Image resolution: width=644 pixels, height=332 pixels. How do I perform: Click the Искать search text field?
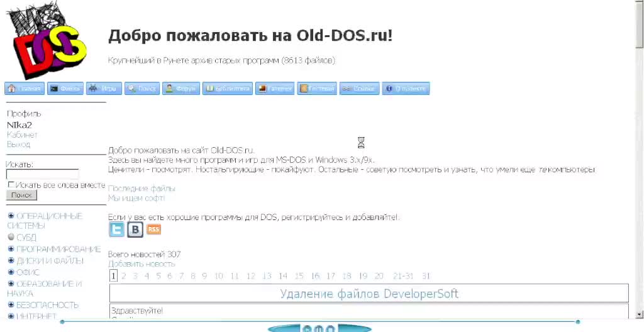42,174
